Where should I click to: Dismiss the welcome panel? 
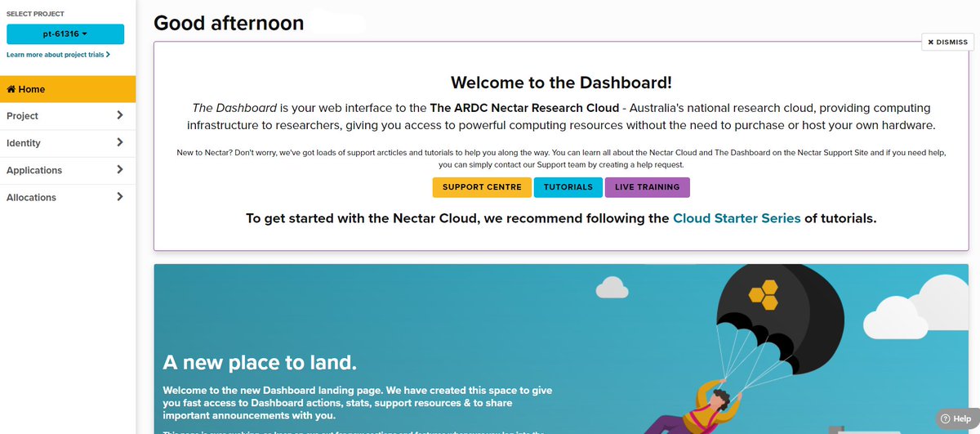pyautogui.click(x=947, y=42)
